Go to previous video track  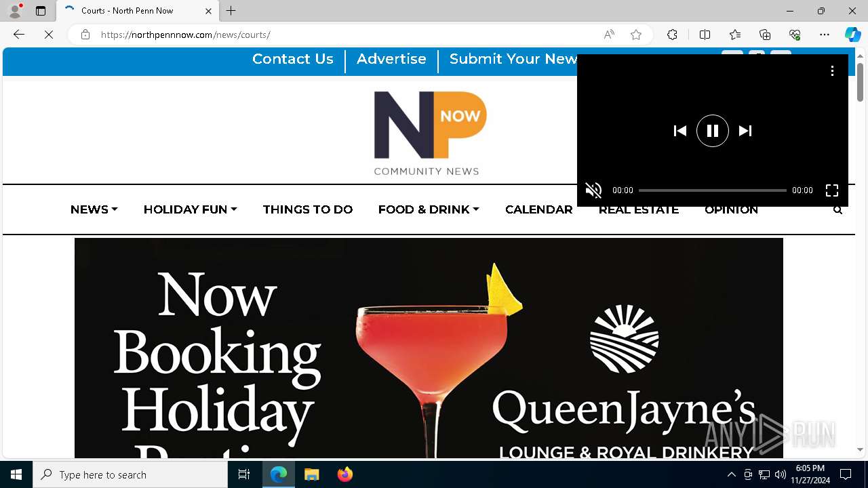click(679, 131)
